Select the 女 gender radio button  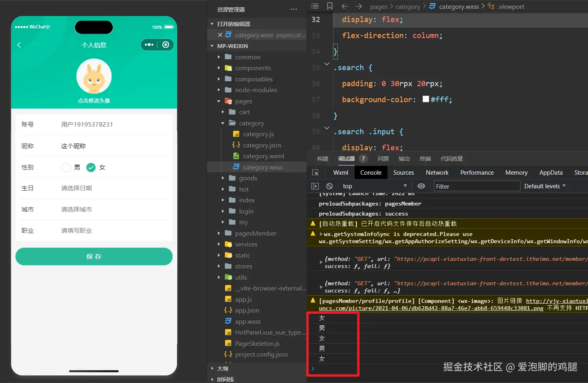point(91,167)
